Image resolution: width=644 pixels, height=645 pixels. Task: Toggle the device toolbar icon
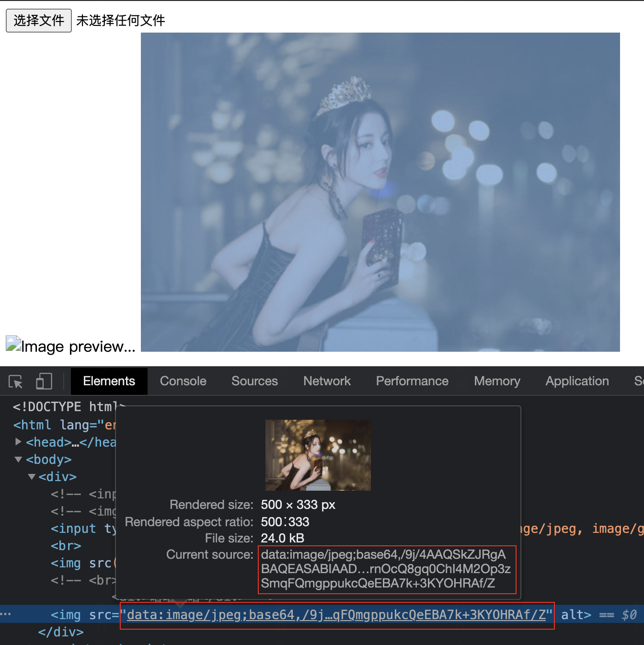pyautogui.click(x=44, y=381)
